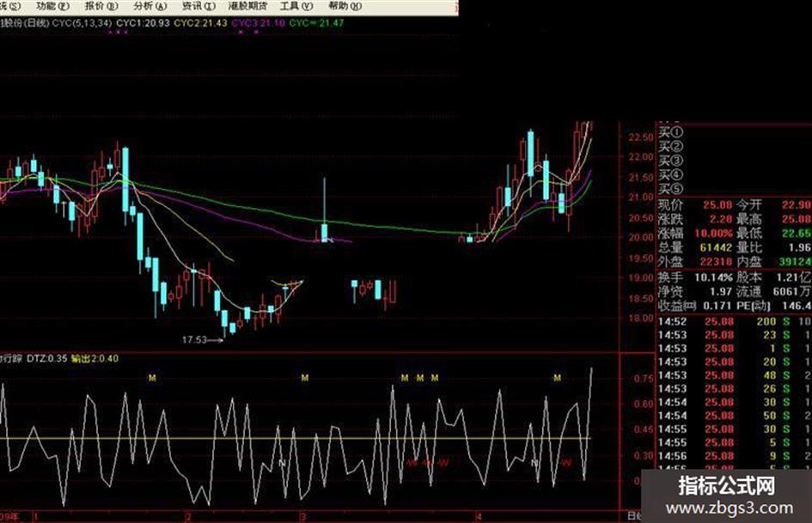Select the 14:56 tick row with volume 9
Screen dimensions: 812x523
click(x=735, y=456)
